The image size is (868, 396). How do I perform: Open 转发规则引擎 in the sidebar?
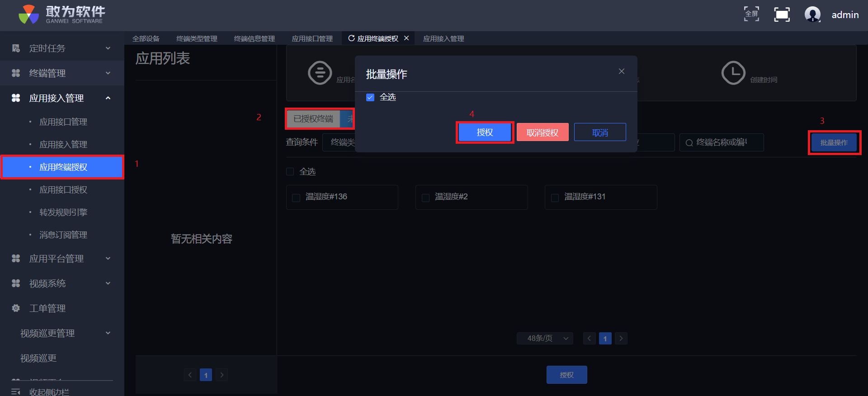62,212
